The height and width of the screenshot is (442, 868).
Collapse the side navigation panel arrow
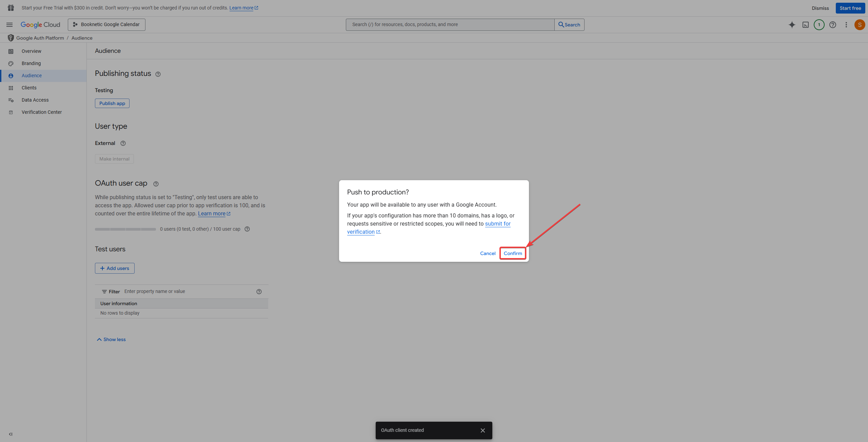(11, 434)
